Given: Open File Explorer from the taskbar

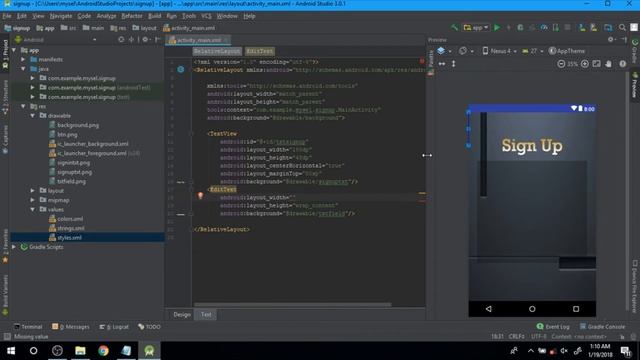Looking at the screenshot, I should 80,351.
